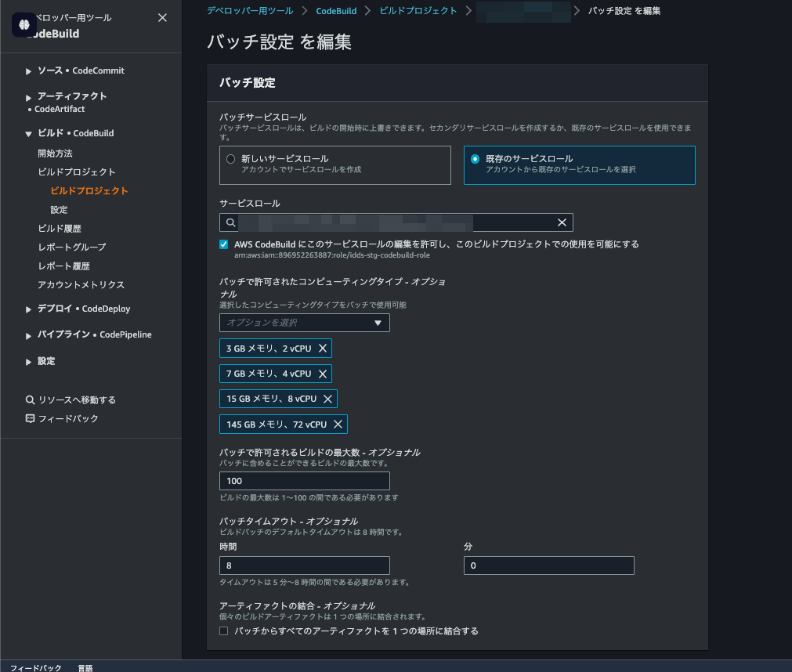Open the compute type オプションを選択 dropdown
Viewport: 792px width, 672px height.
click(x=305, y=323)
